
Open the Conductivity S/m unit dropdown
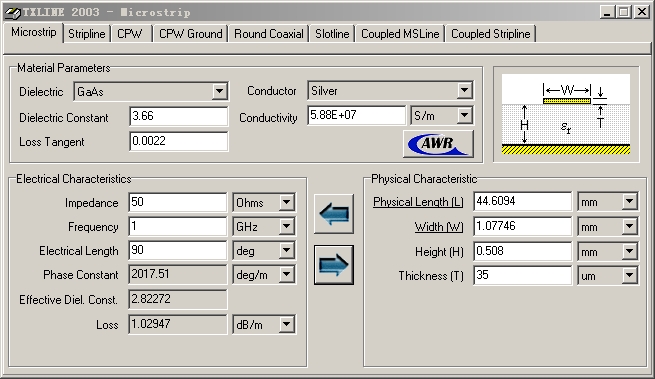click(464, 115)
